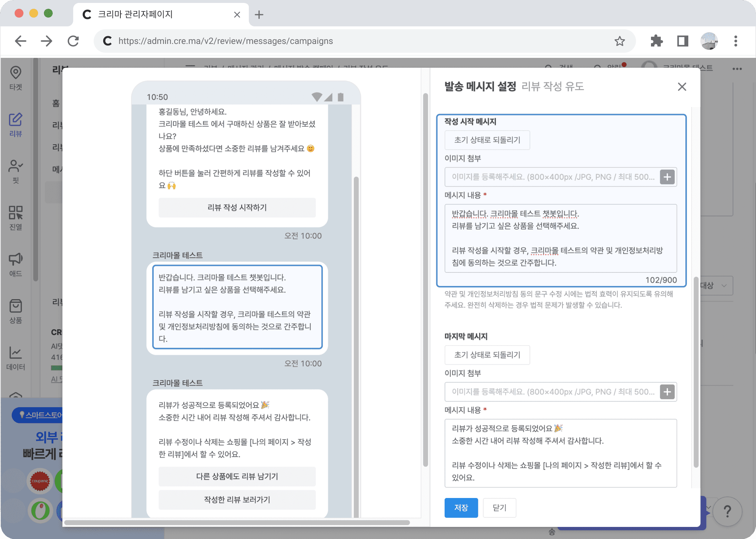Screen dimensions: 756x539
Task: Click the settings panel vertical scrollbar
Action: [x=696, y=372]
